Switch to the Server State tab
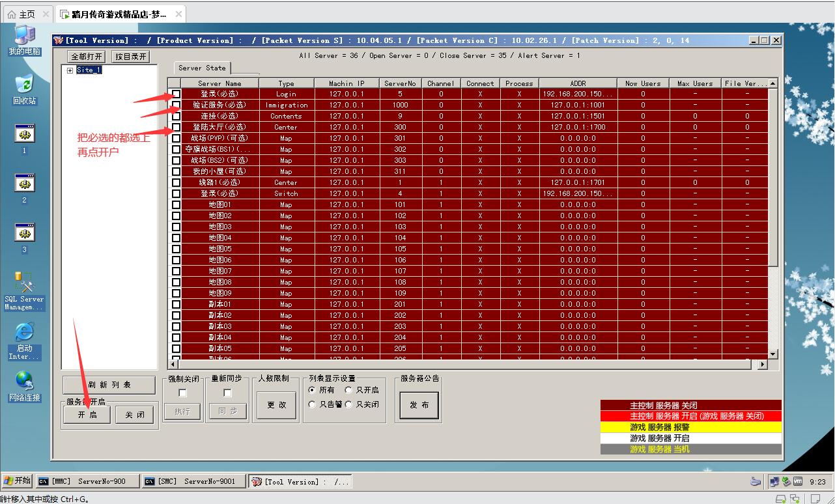This screenshot has height=504, width=835. click(x=202, y=68)
